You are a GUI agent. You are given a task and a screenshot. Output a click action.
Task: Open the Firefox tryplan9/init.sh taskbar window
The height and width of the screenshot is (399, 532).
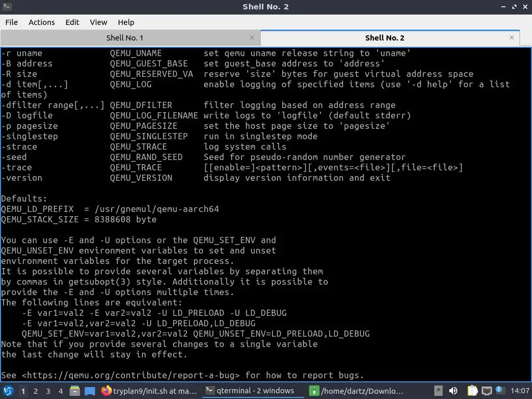[x=149, y=391]
